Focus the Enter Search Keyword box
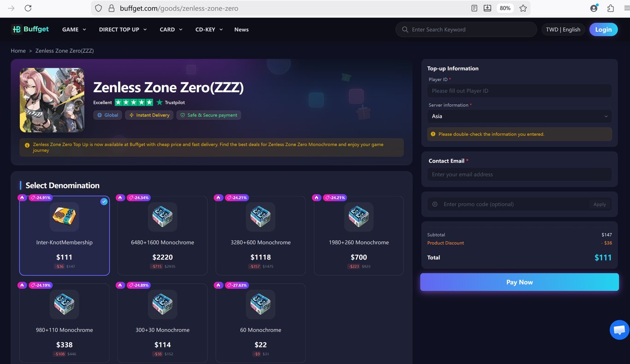 pos(466,29)
